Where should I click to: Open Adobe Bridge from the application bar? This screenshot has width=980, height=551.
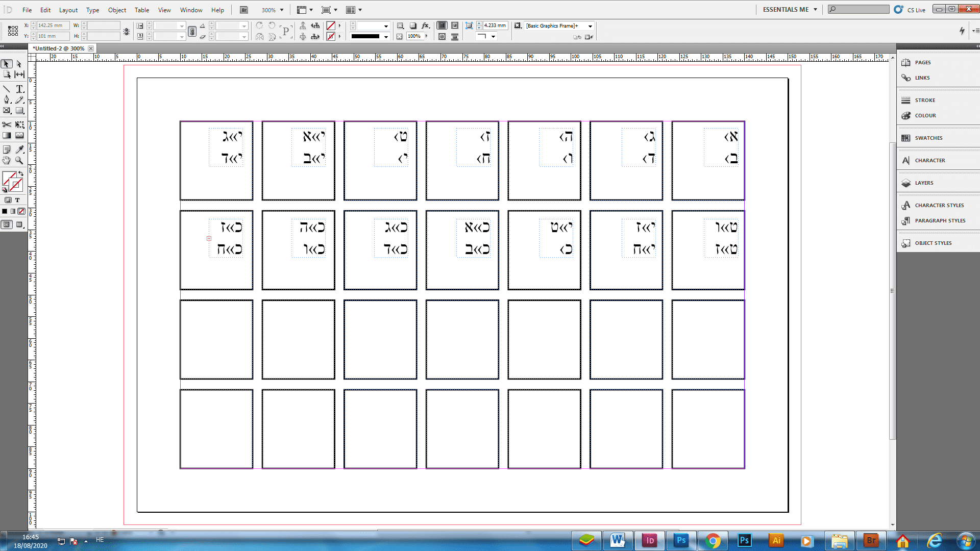244,10
